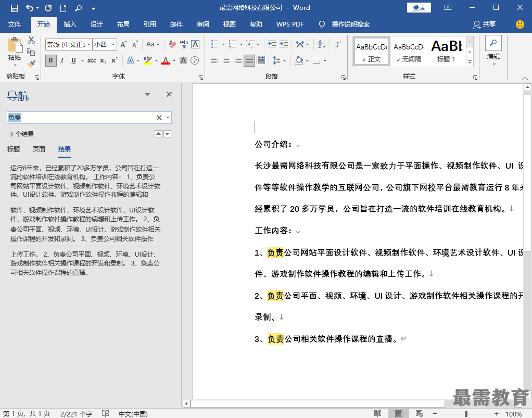The image size is (532, 418).
Task: Apply the 无间隔 style
Action: click(x=409, y=51)
